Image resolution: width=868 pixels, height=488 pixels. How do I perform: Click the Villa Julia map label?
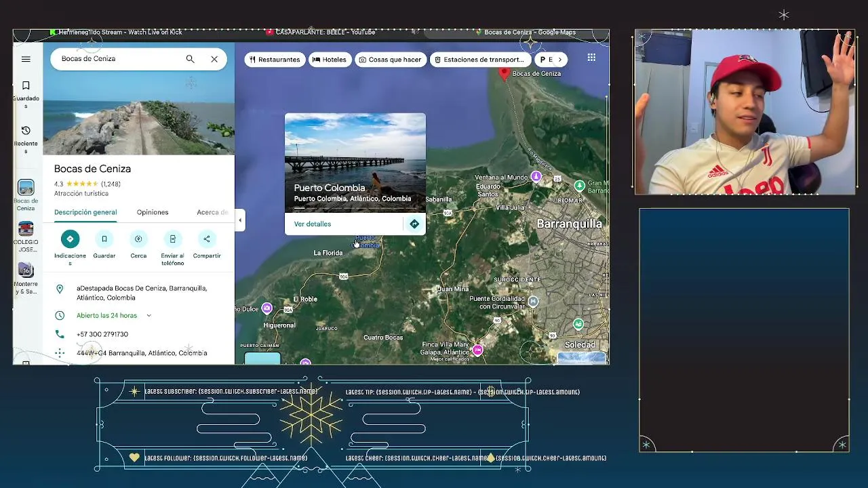510,207
